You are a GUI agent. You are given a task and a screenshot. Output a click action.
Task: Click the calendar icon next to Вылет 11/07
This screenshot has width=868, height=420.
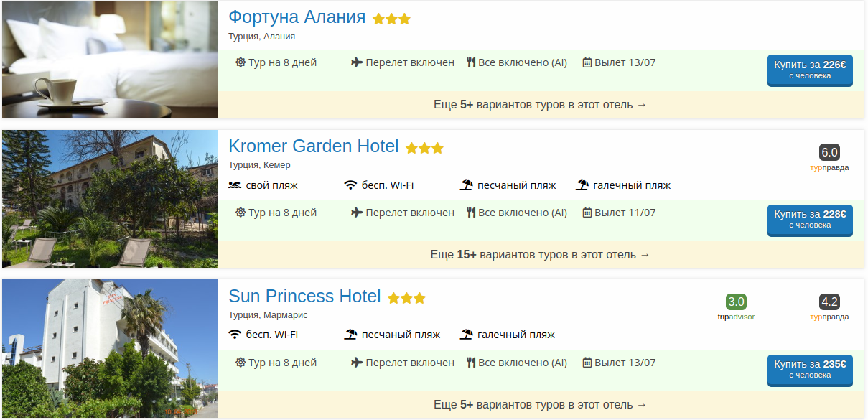click(587, 213)
